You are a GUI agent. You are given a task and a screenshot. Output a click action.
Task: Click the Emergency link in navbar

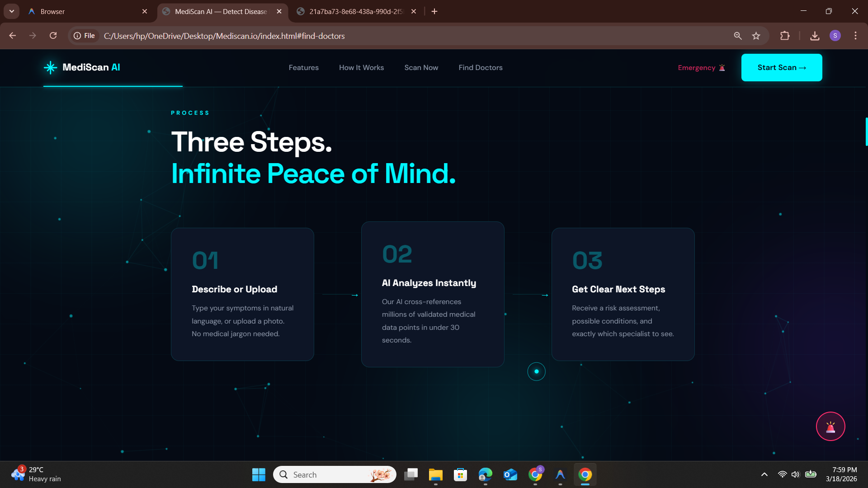point(701,68)
